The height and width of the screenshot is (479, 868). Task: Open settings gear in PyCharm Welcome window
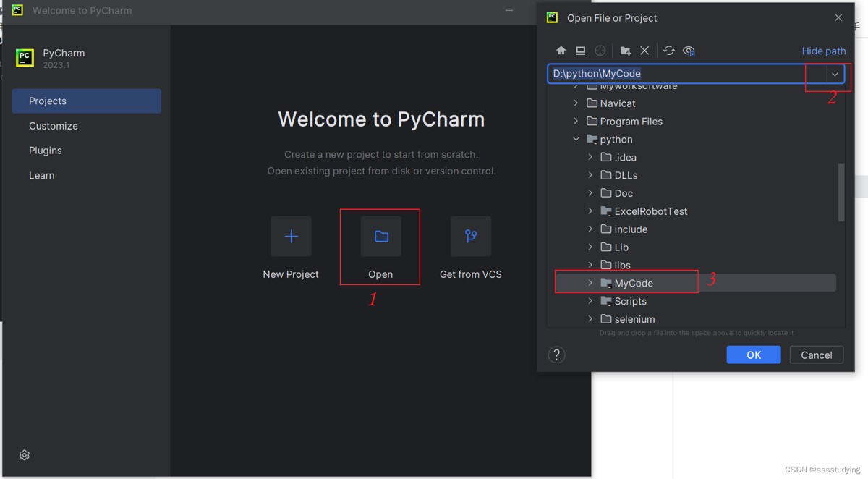click(x=25, y=455)
